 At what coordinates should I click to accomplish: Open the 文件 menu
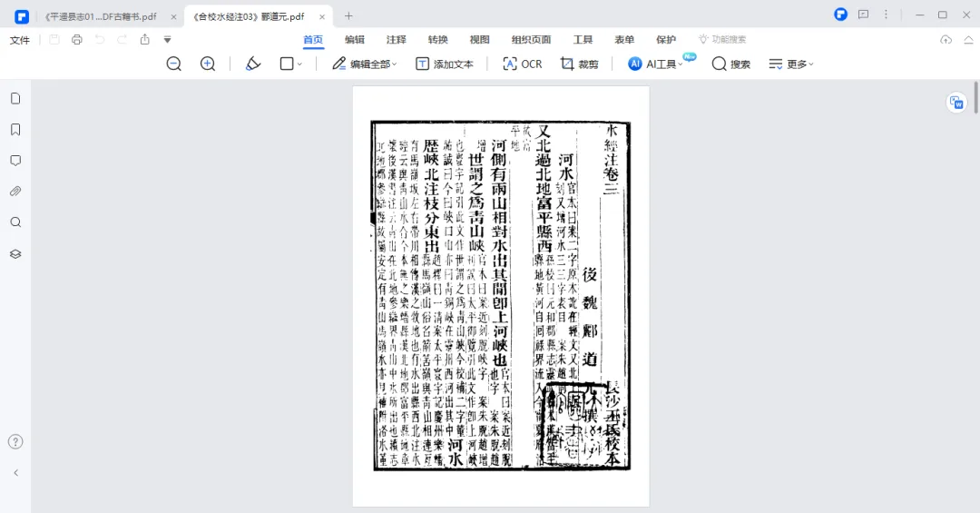click(x=20, y=39)
